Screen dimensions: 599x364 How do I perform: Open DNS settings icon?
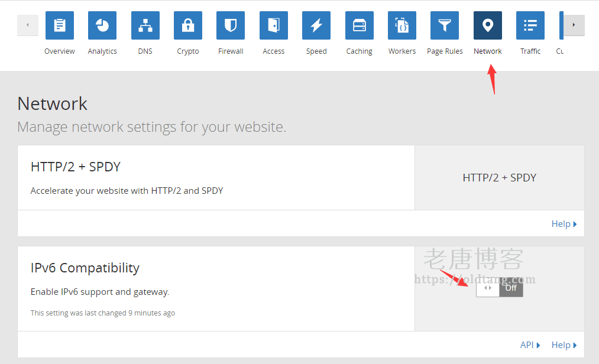(145, 25)
